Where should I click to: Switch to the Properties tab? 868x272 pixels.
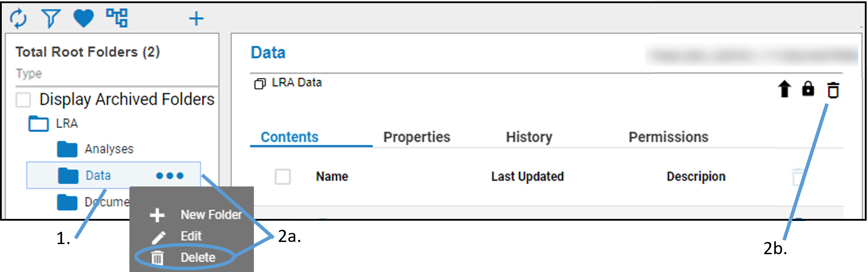point(417,137)
